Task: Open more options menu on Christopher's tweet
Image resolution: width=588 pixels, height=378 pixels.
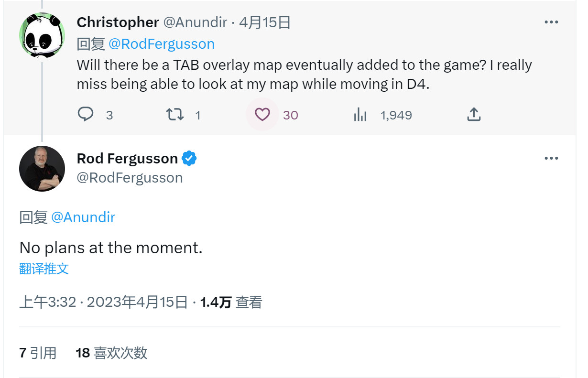Action: coord(551,22)
